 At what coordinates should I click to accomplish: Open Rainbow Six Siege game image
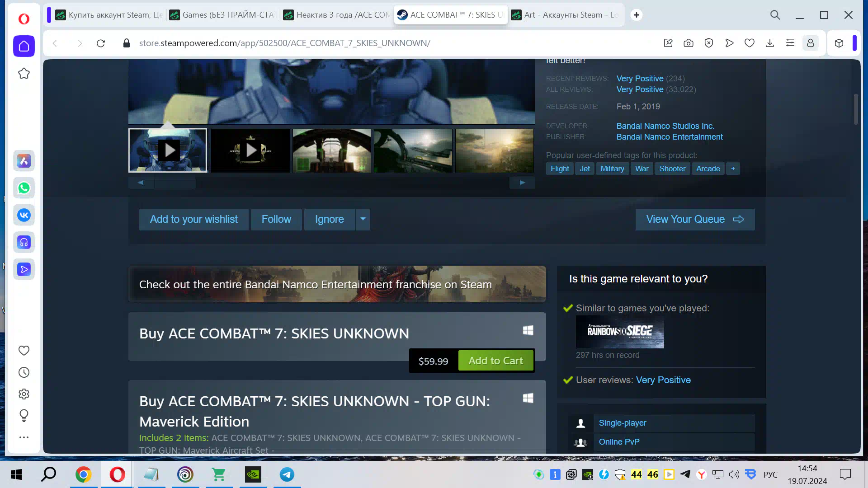click(620, 332)
